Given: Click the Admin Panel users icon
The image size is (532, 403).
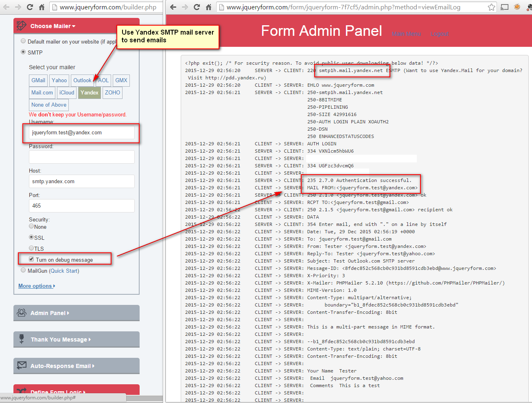Looking at the screenshot, I should coord(22,313).
